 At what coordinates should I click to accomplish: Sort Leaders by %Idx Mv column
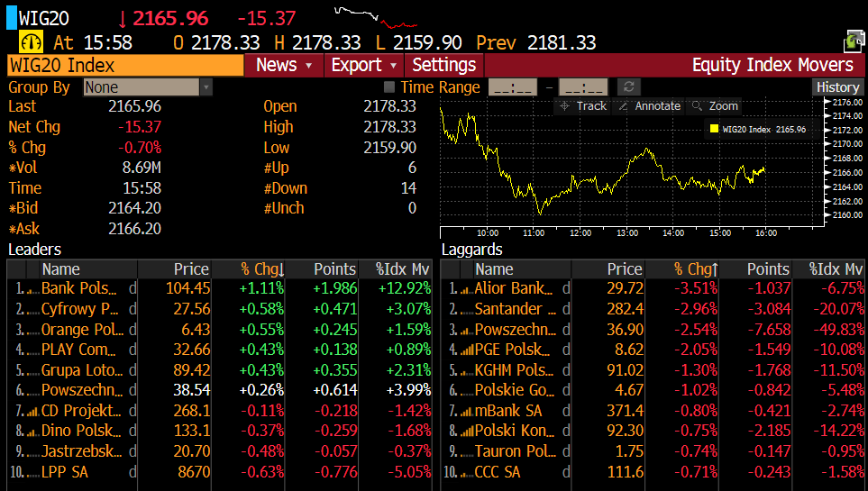[x=395, y=269]
